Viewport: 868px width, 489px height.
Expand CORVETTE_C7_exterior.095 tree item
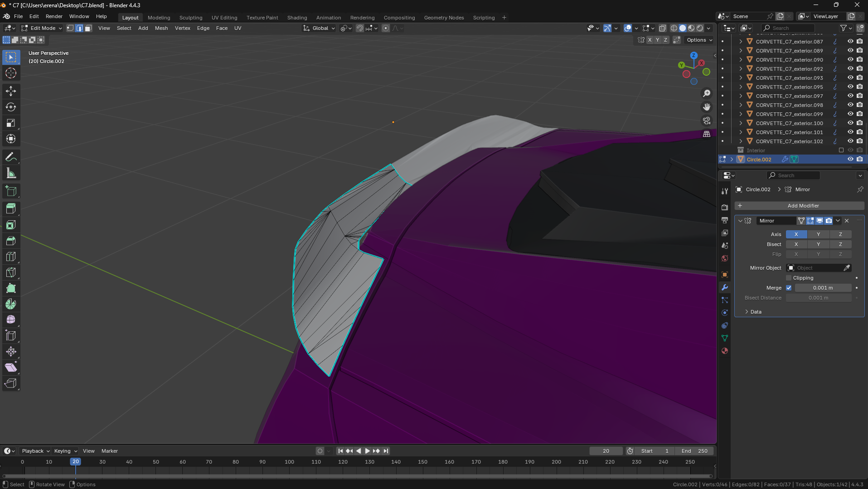tap(741, 87)
